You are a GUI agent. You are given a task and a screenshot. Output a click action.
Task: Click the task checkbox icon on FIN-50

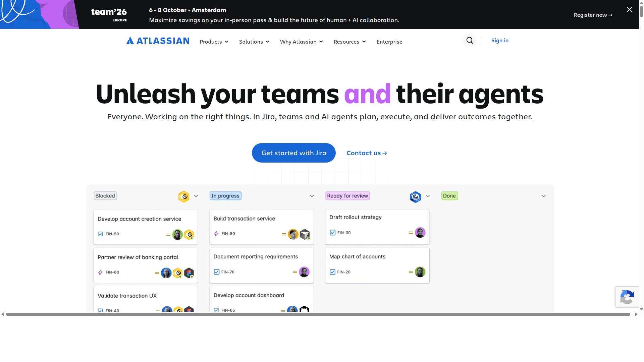[x=100, y=234]
